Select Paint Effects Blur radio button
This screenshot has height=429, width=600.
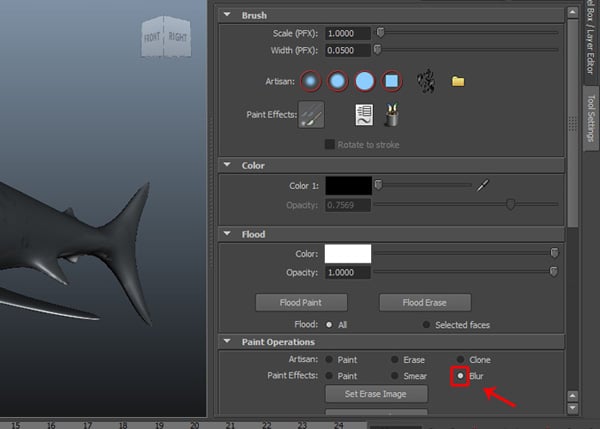(x=460, y=376)
